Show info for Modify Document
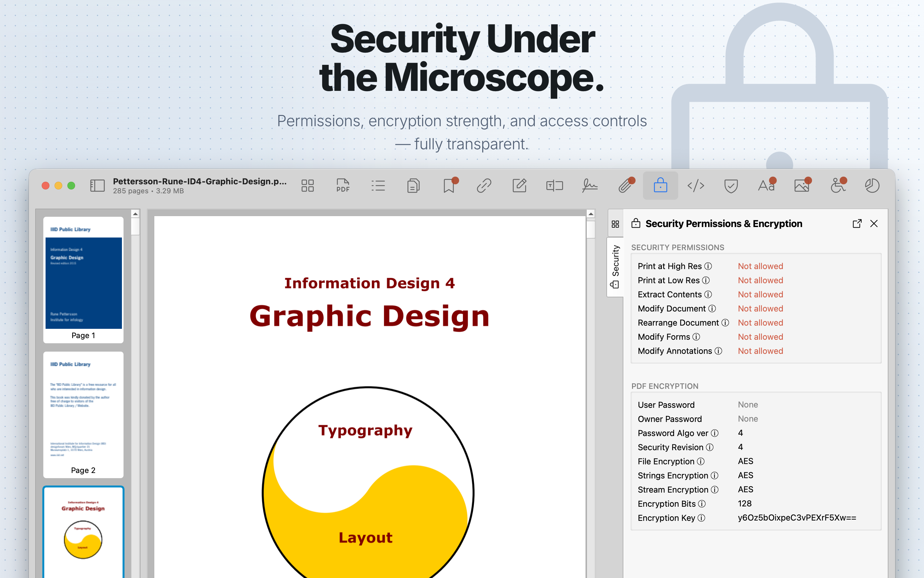 point(712,309)
